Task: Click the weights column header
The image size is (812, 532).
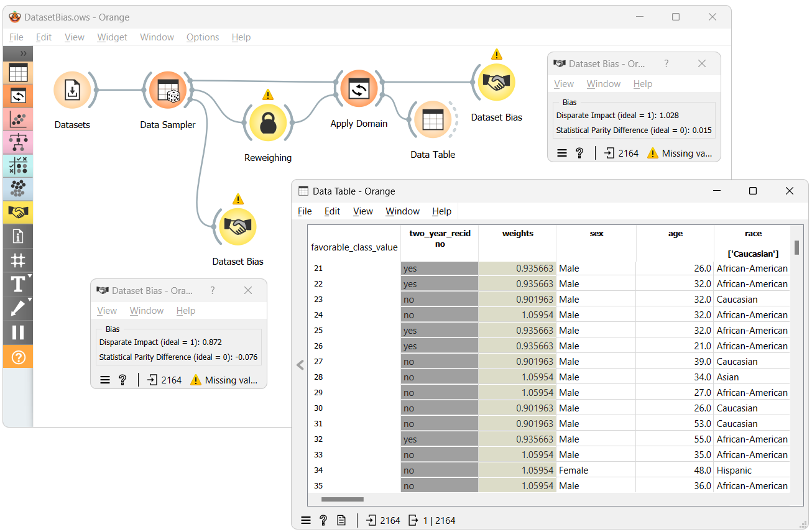Action: [x=517, y=243]
